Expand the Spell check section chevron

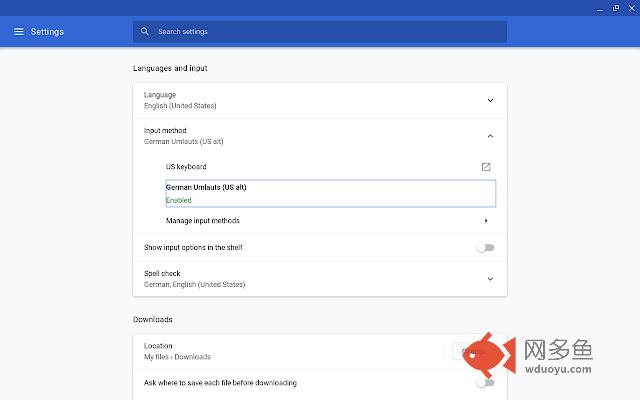coord(490,279)
